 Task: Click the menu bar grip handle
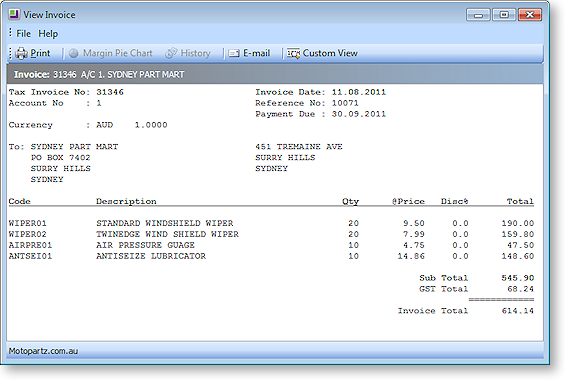pyautogui.click(x=10, y=33)
